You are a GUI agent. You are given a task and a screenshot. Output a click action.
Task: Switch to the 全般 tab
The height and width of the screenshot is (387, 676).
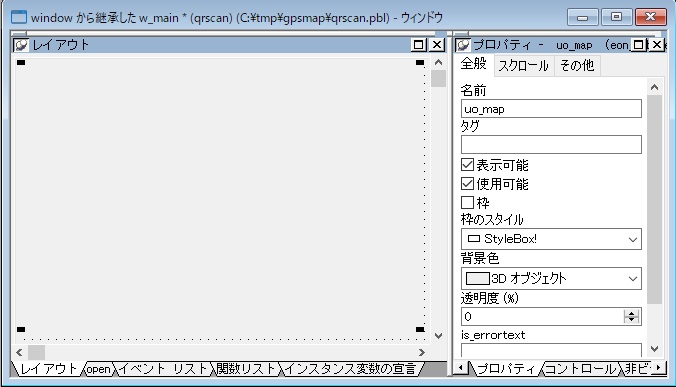coord(473,64)
